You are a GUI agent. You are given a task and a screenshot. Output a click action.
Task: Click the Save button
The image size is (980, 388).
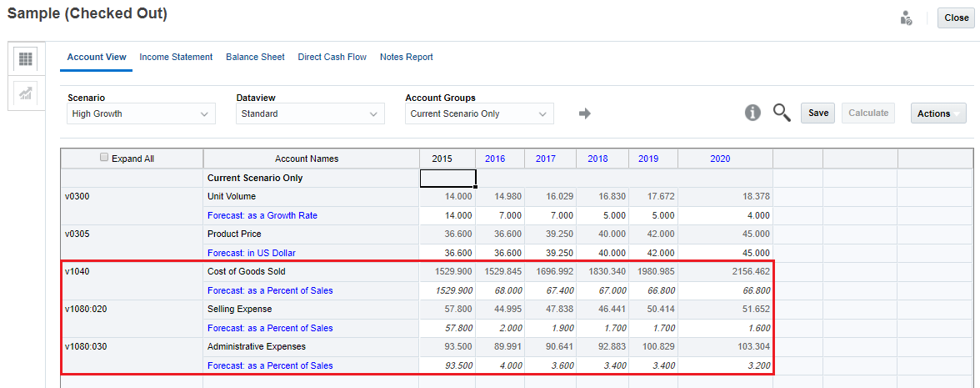pos(818,113)
